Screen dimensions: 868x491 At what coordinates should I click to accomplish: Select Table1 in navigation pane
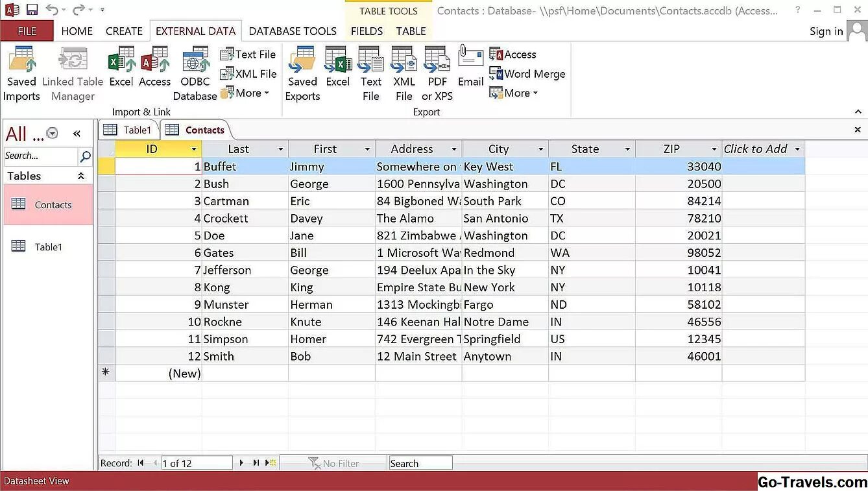point(48,246)
